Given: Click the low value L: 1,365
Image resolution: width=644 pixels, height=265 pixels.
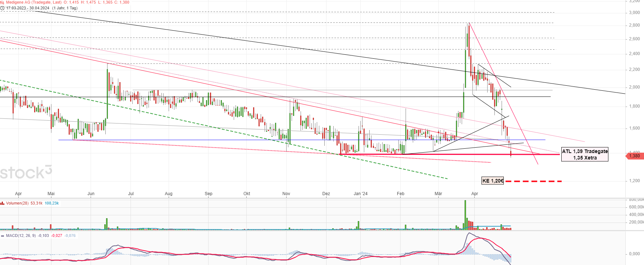Looking at the screenshot, I should pyautogui.click(x=105, y=2).
